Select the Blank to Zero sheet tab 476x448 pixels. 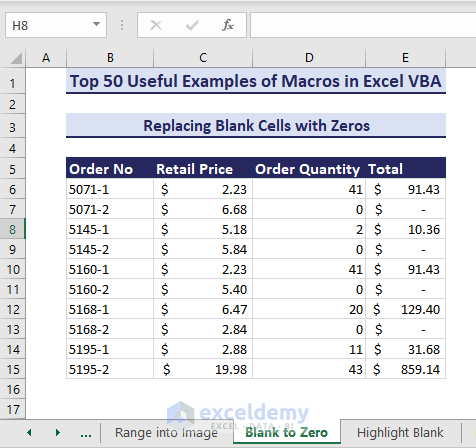(287, 433)
